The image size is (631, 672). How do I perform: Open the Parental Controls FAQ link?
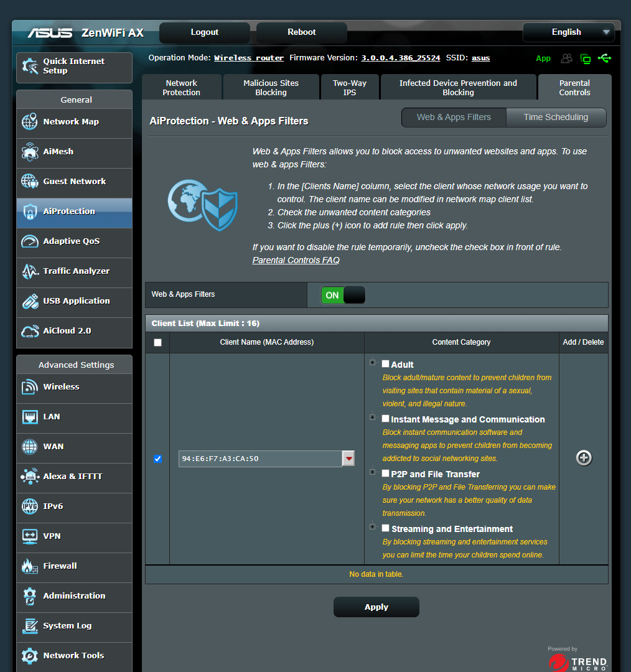point(296,260)
